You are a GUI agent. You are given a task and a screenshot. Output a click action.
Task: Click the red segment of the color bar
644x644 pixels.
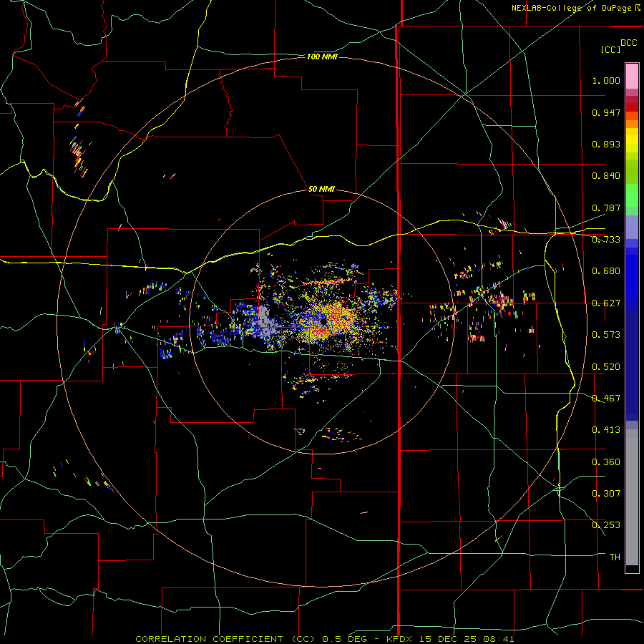(x=632, y=107)
